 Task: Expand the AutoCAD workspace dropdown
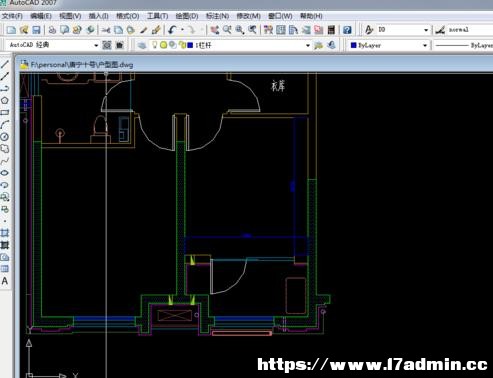[x=96, y=45]
